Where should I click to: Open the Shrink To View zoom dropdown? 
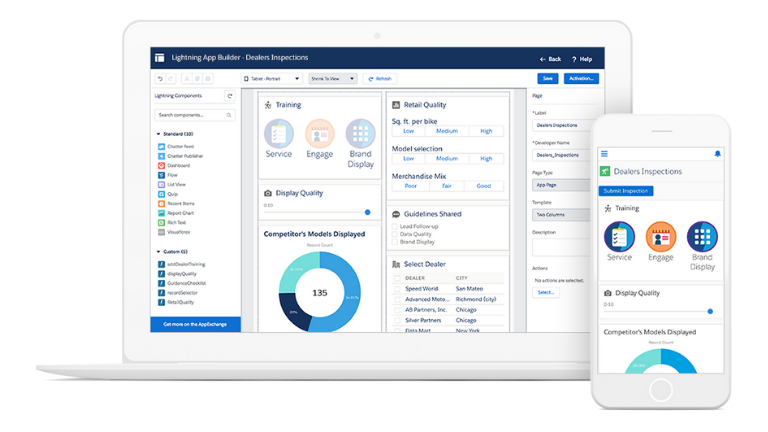point(333,79)
